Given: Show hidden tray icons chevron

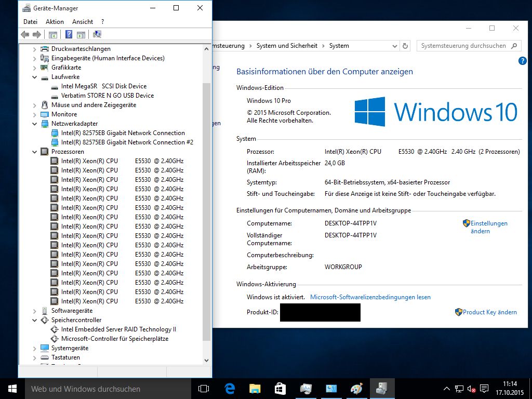Looking at the screenshot, I should (447, 389).
